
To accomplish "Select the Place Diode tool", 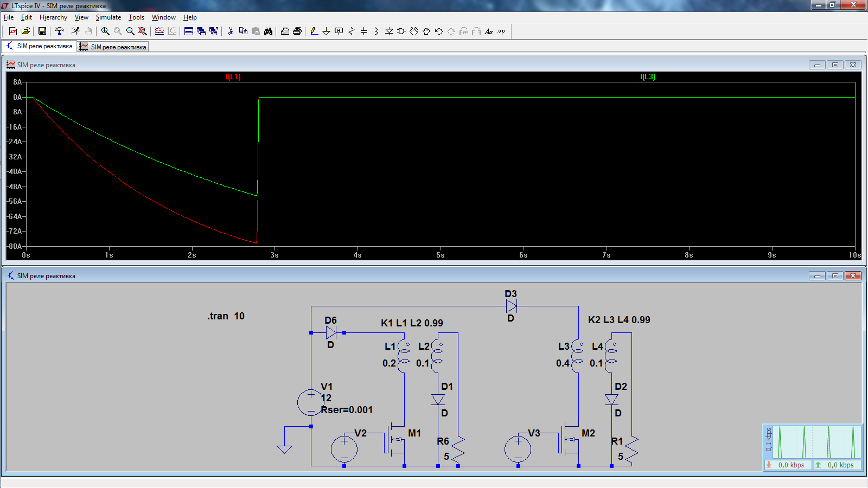I will (389, 31).
